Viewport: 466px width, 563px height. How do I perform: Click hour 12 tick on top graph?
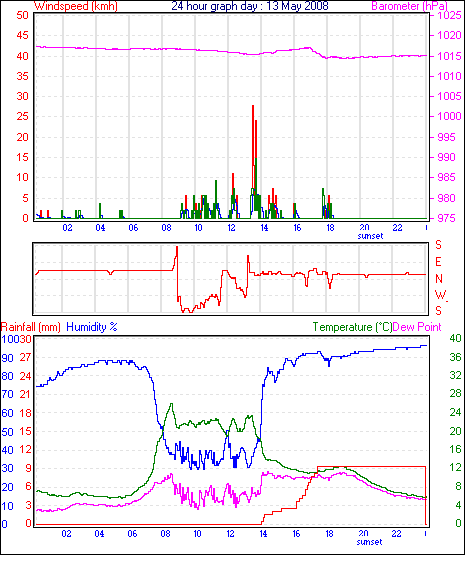click(232, 228)
